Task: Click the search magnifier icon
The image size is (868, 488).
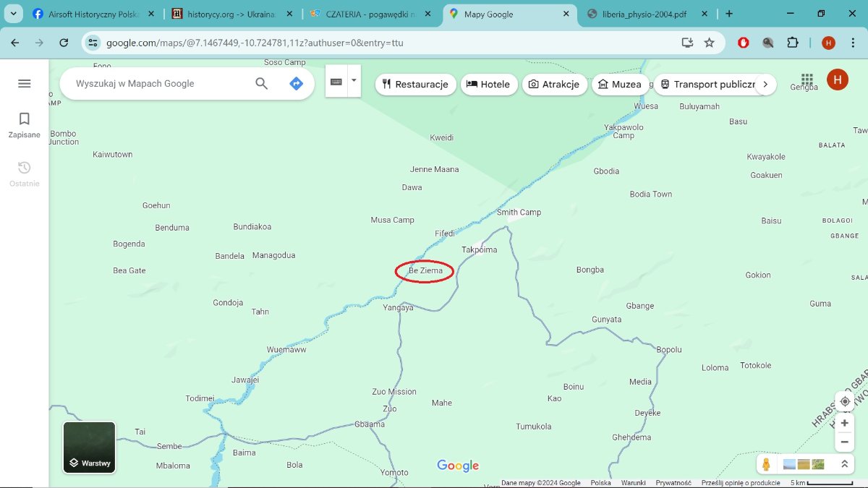Action: [262, 84]
